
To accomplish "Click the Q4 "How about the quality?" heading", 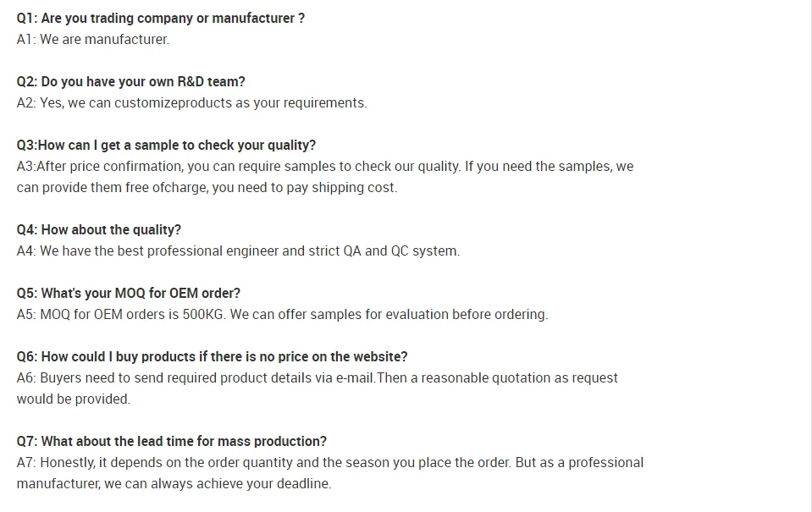I will [99, 229].
